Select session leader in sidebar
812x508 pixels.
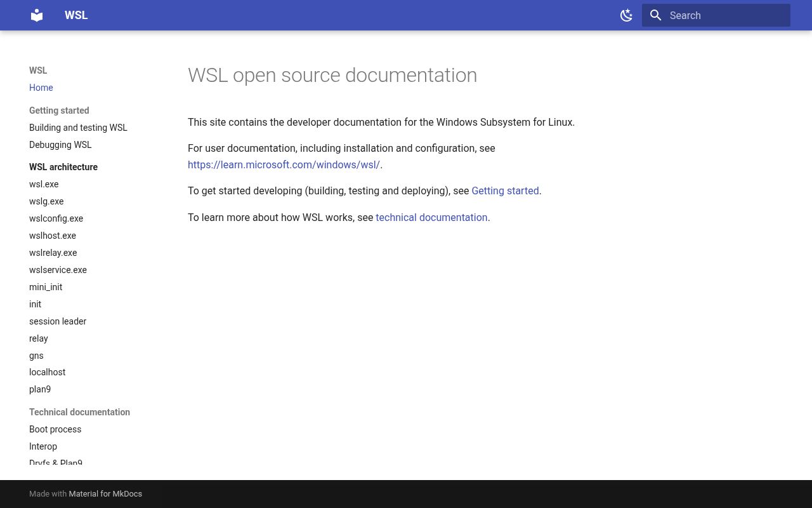point(58,321)
